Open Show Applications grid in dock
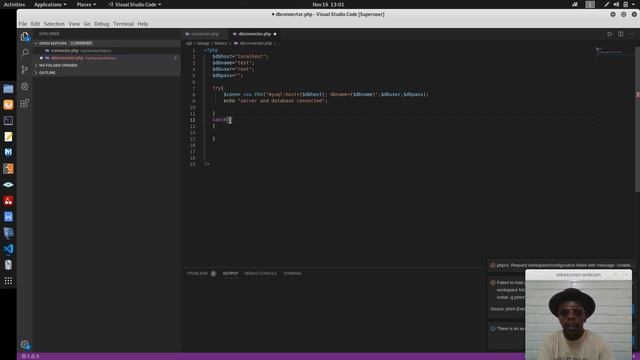 pyautogui.click(x=8, y=281)
